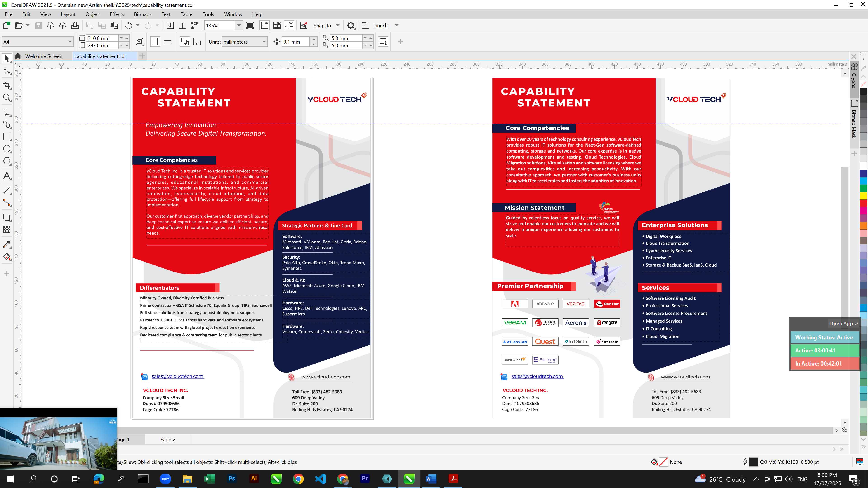Select the Crop tool
Image resolution: width=868 pixels, height=488 pixels.
(7, 85)
